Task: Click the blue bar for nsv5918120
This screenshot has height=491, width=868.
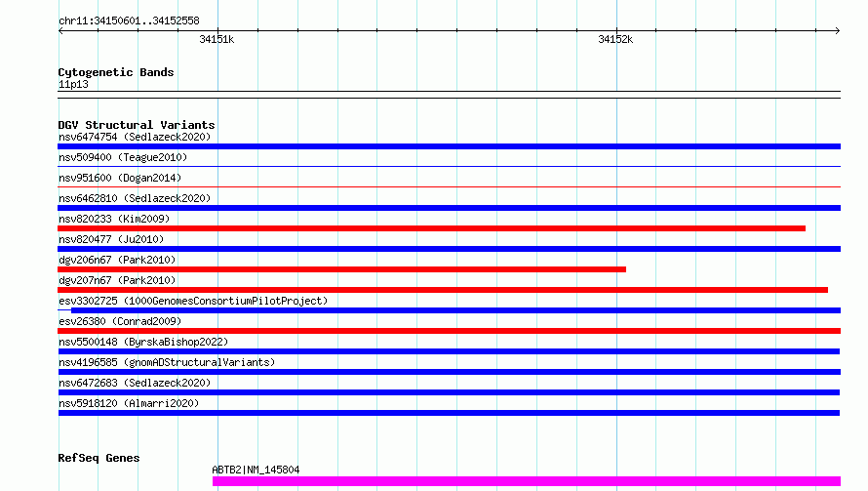Action: pos(449,413)
